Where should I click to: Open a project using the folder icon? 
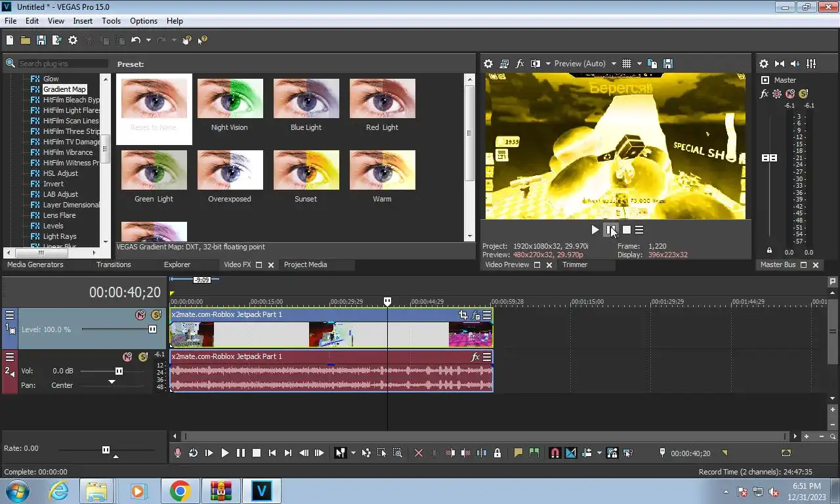point(25,40)
